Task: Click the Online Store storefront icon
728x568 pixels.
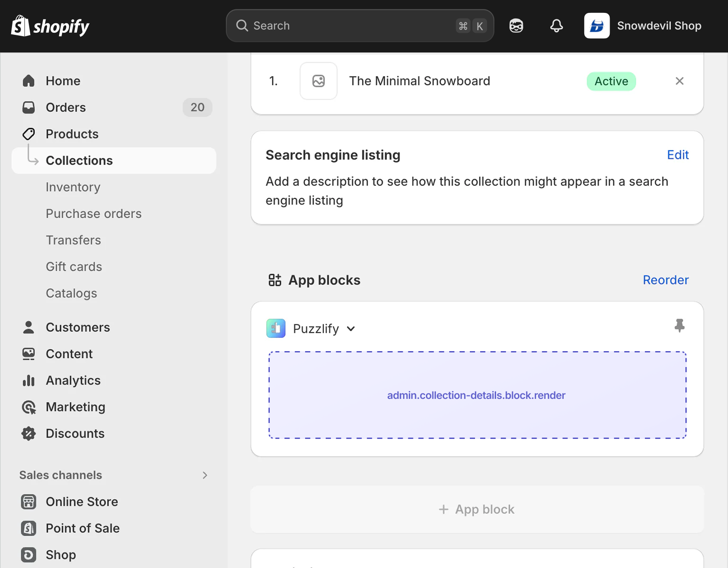Action: [28, 502]
